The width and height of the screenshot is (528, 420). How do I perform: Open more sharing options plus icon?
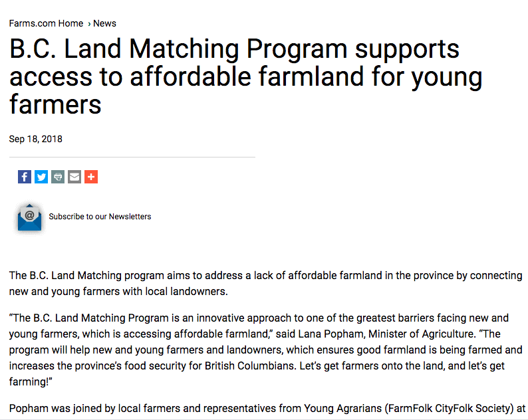click(x=91, y=177)
